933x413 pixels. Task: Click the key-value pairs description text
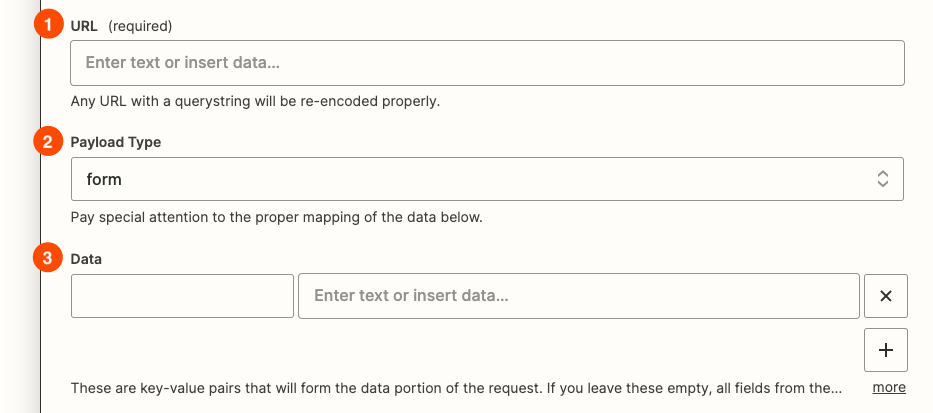point(455,387)
